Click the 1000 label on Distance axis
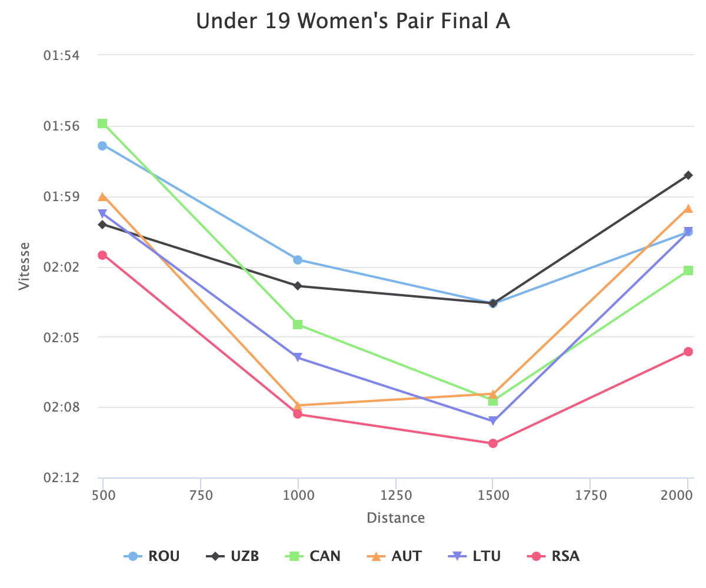Screen dimensions: 706x588 click(x=298, y=495)
